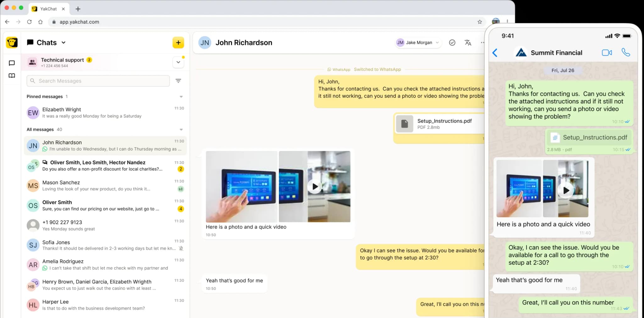Play the video in phone WhatsApp chat
Image resolution: width=644 pixels, height=318 pixels.
point(566,190)
